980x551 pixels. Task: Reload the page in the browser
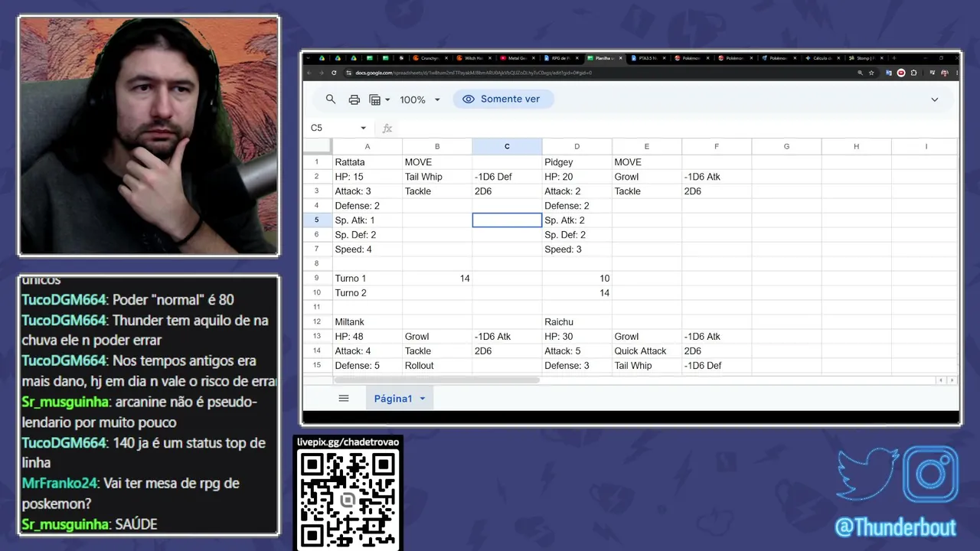[334, 73]
